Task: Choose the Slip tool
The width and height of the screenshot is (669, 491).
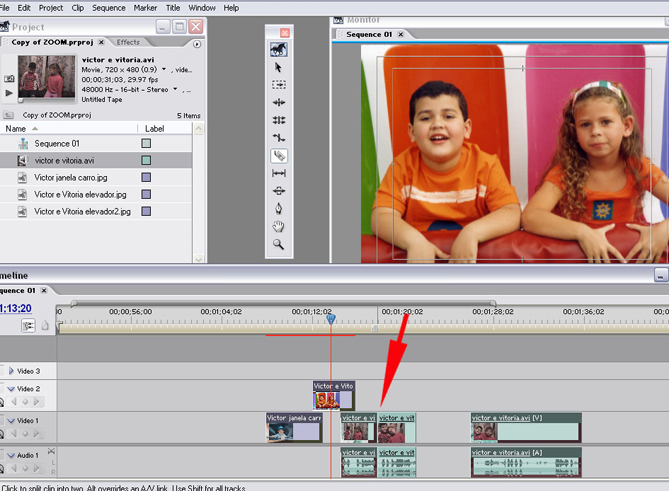Action: point(279,174)
